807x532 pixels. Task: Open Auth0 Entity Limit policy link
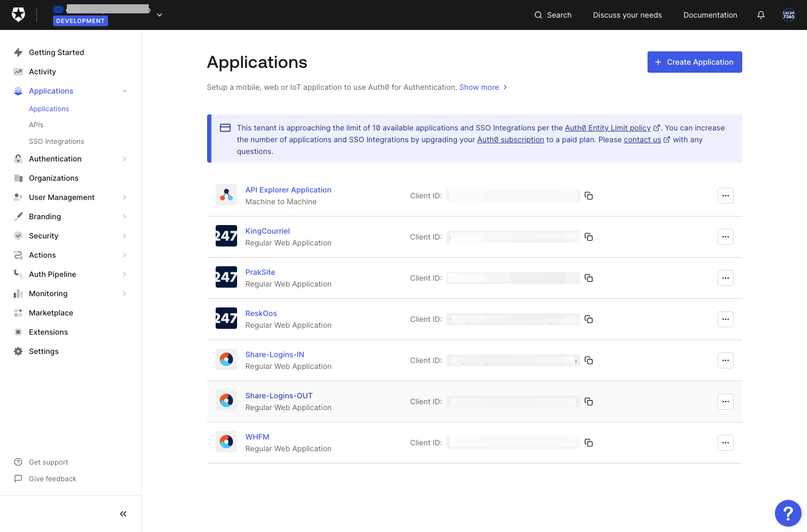pyautogui.click(x=608, y=128)
